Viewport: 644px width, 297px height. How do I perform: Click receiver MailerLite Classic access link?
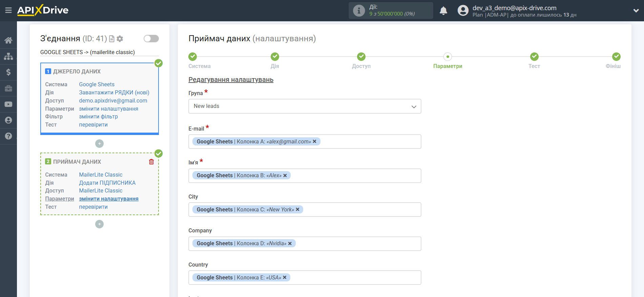101,190
